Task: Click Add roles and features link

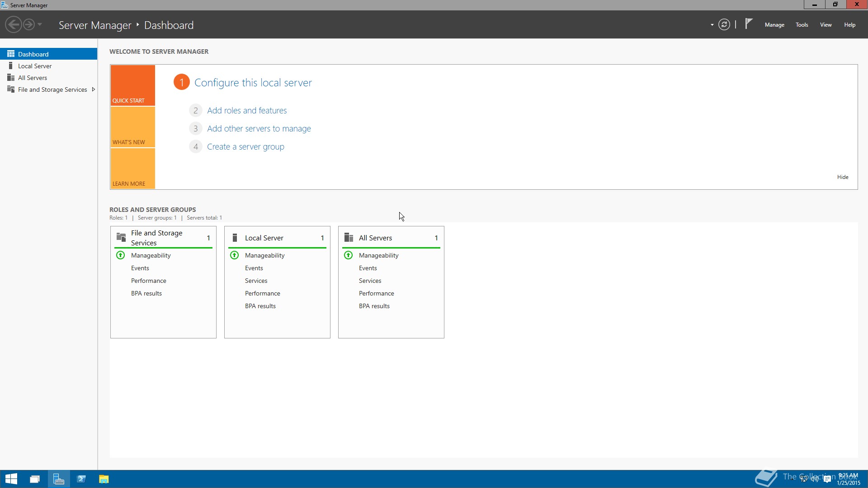Action: [x=247, y=110]
